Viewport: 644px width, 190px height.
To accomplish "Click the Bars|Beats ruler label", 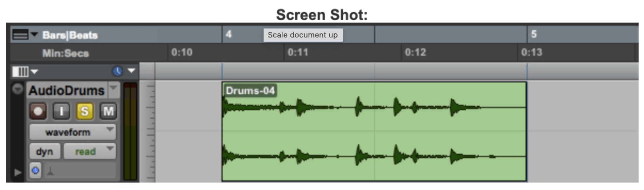I will pos(70,35).
